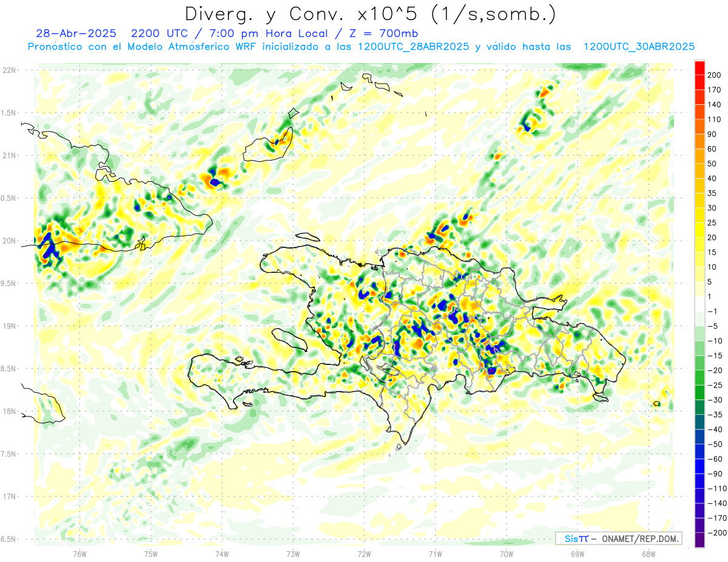Click the '71W' longitude label

pos(435,554)
